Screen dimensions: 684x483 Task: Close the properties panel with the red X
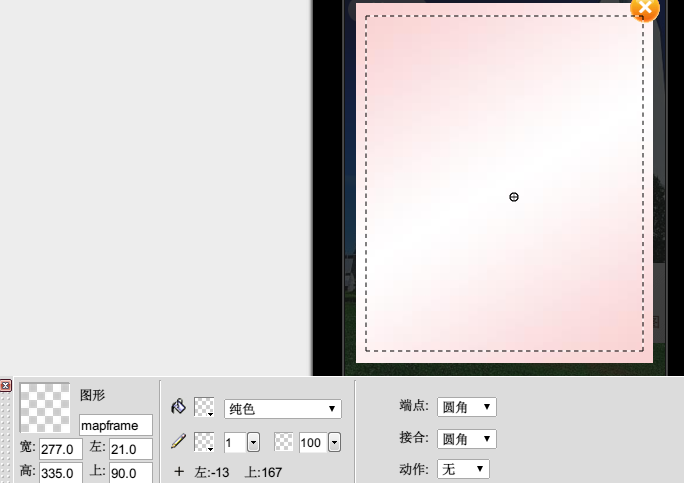pyautogui.click(x=6, y=386)
